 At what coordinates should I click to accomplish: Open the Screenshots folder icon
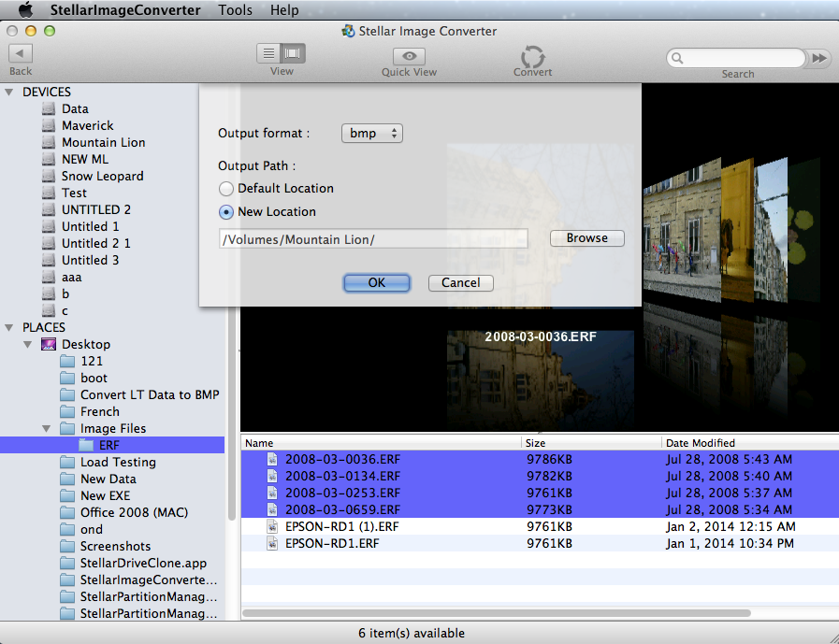coord(67,546)
